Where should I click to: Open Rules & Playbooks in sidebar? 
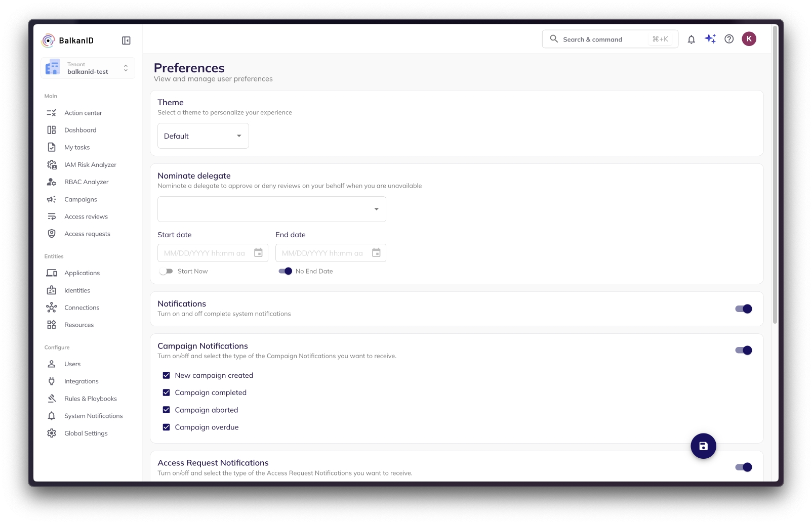[x=90, y=399]
